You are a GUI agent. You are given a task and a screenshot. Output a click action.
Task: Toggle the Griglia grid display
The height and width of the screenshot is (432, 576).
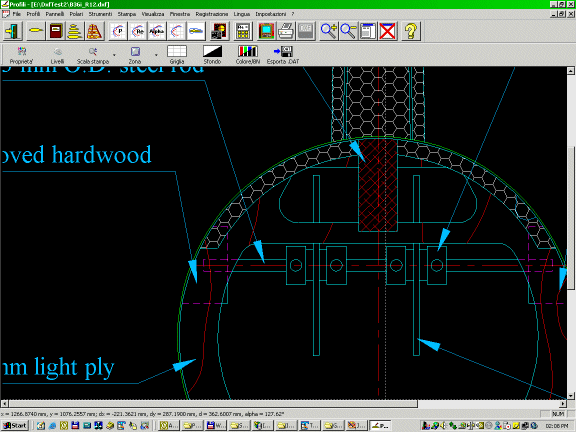pyautogui.click(x=177, y=55)
